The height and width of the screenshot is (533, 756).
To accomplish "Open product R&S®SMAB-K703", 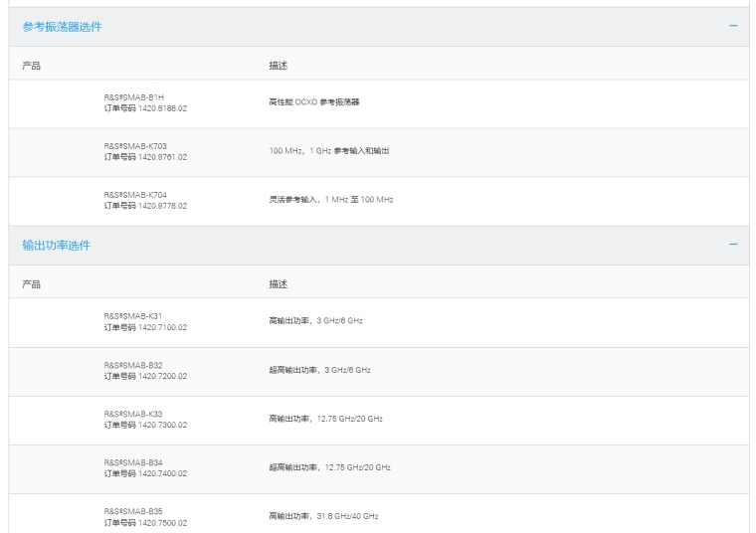I will 135,146.
